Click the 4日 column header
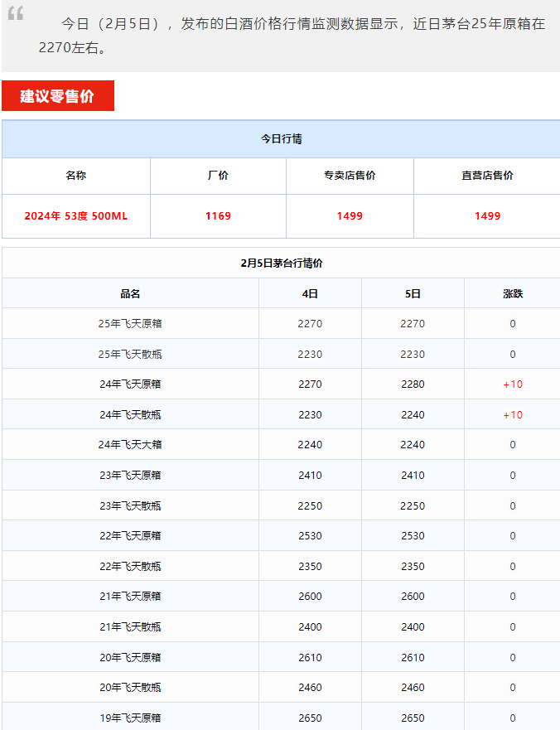Image resolution: width=560 pixels, height=730 pixels. (x=310, y=294)
